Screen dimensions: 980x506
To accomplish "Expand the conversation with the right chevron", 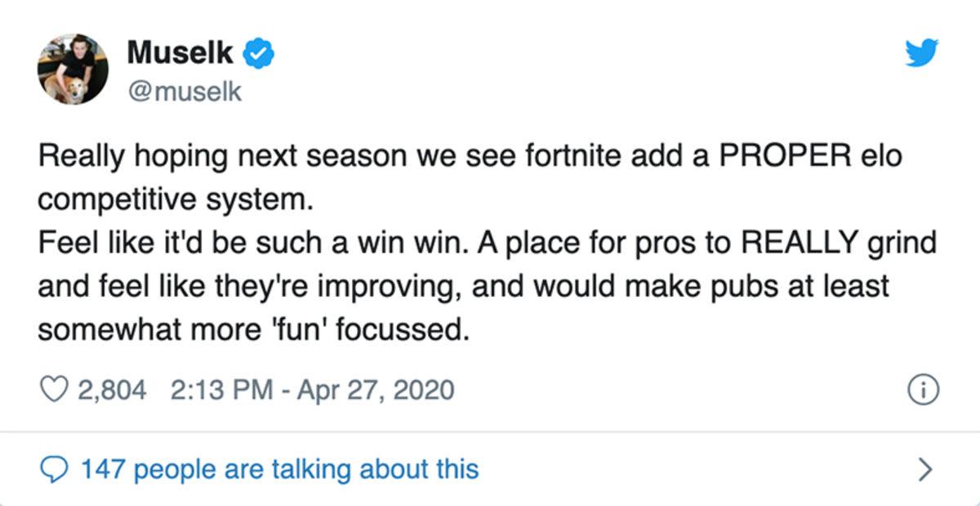I will 924,468.
